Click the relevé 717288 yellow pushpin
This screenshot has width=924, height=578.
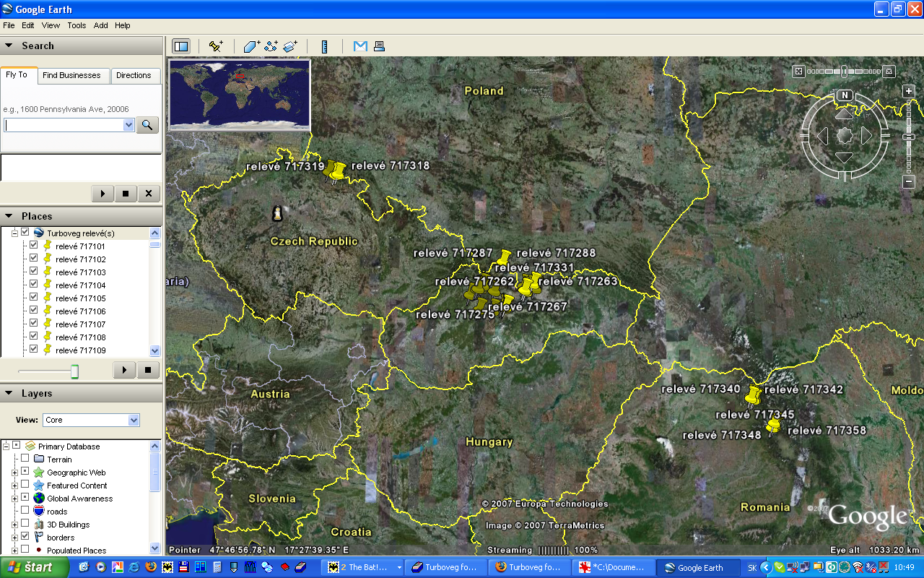505,256
